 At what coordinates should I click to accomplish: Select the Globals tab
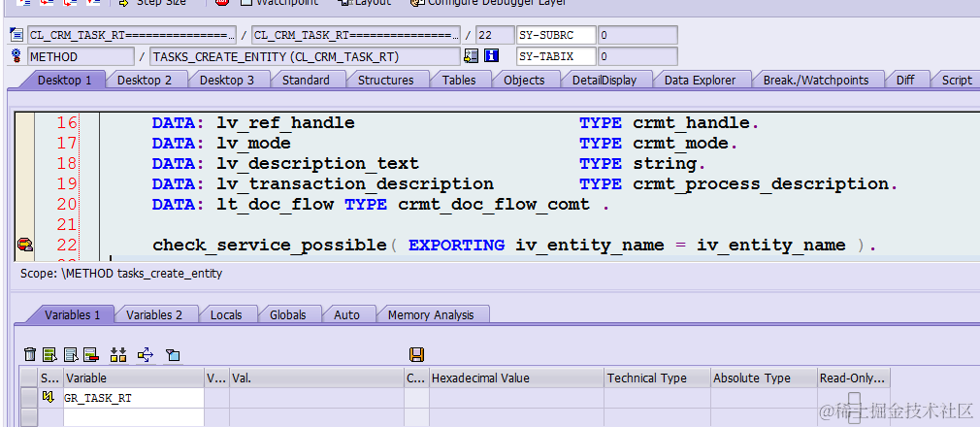[x=287, y=315]
